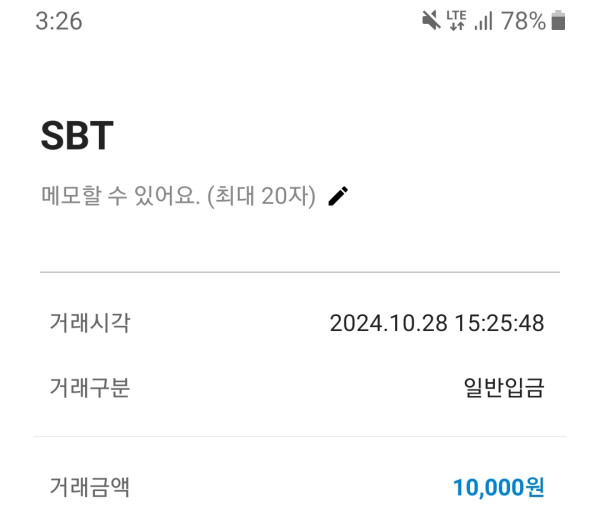This screenshot has height=521, width=600.
Task: Tap the pencil edit memo icon
Action: click(338, 196)
